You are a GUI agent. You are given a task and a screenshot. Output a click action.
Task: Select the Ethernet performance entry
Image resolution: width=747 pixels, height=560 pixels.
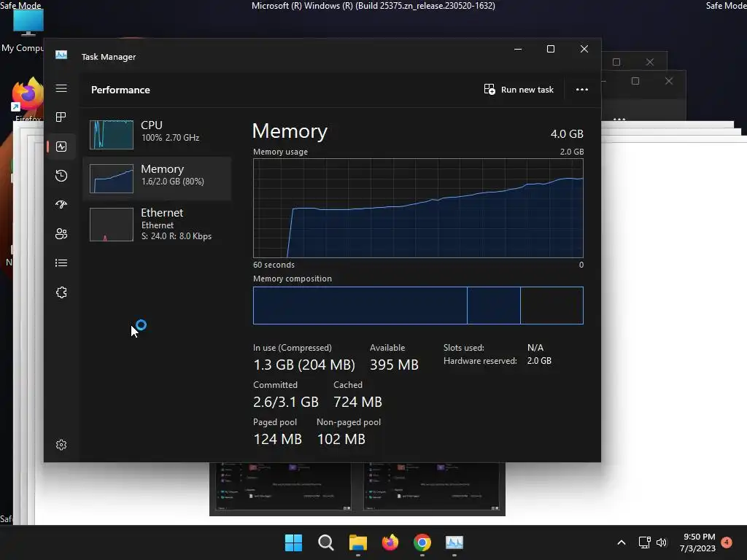coord(157,225)
